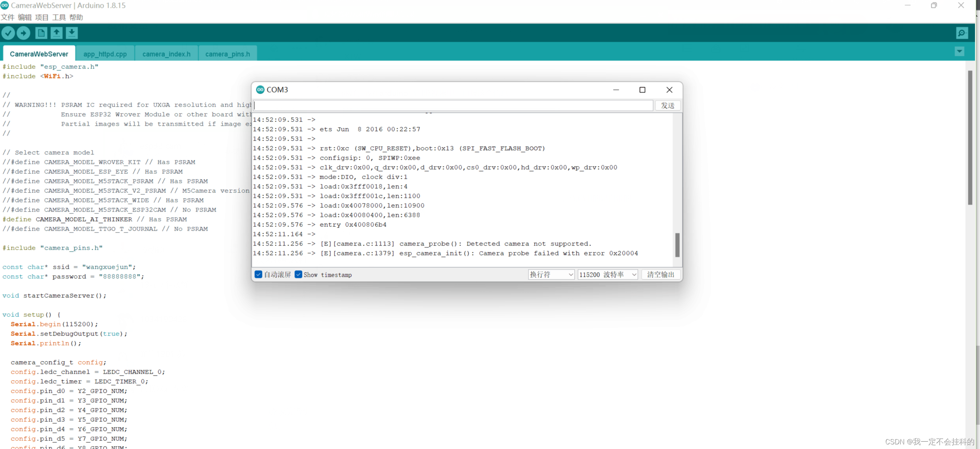Image resolution: width=980 pixels, height=449 pixels.
Task: Close the COM3 serial monitor window
Action: (x=669, y=90)
